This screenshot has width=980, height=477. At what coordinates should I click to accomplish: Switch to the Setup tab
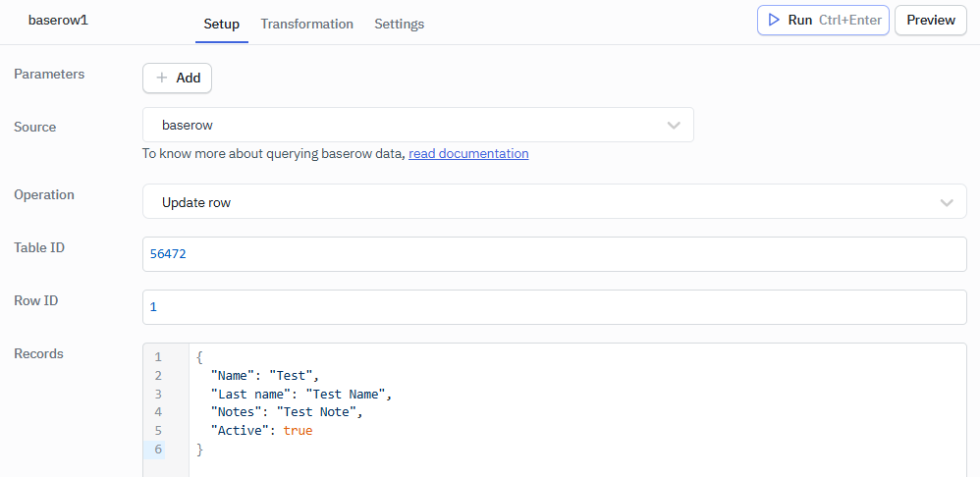point(221,24)
